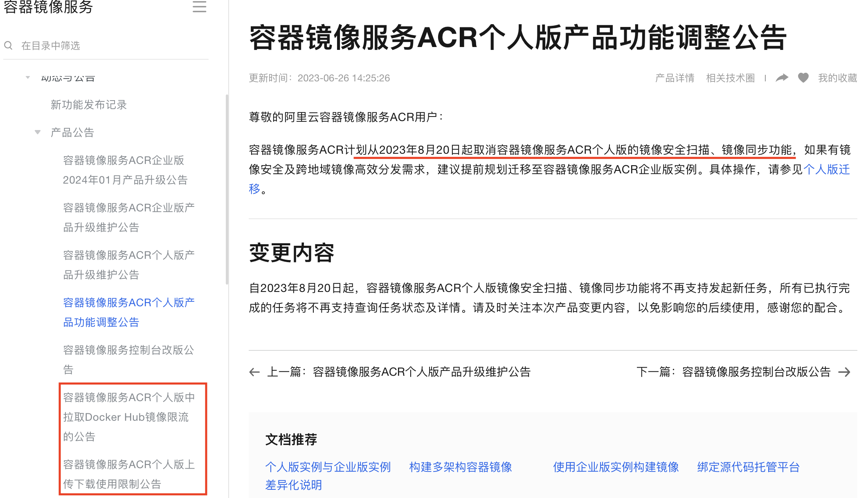The width and height of the screenshot is (868, 498).
Task: Open 新功能发布记录 in the sidebar
Action: tap(89, 105)
